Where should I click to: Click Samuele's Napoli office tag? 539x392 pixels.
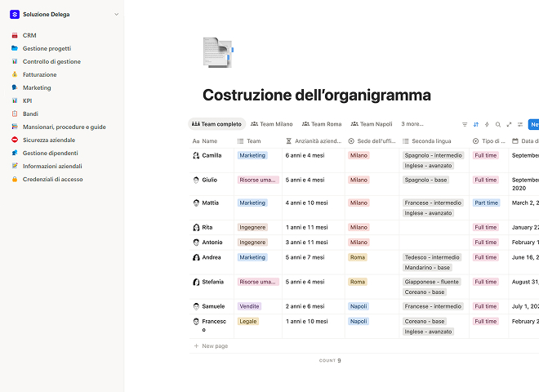tap(359, 306)
